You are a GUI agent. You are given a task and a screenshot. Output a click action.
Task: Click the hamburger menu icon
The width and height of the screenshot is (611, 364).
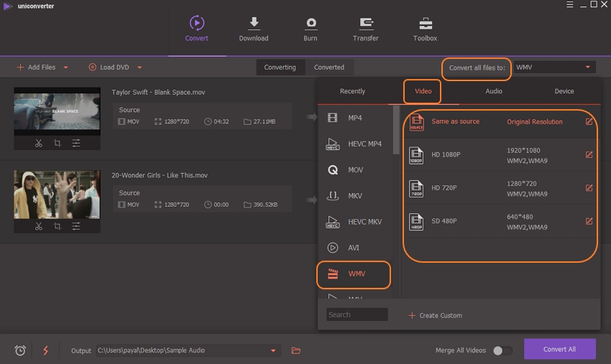(570, 5)
